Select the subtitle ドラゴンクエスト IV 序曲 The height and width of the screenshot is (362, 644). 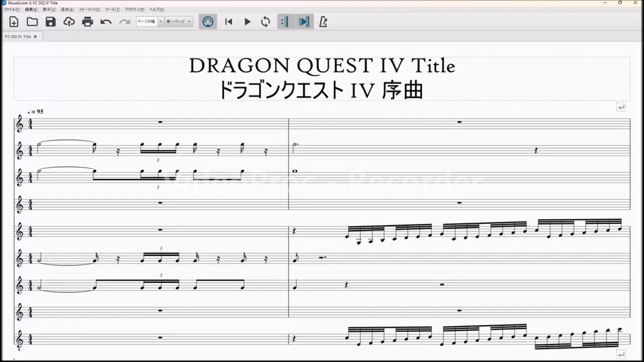321,90
